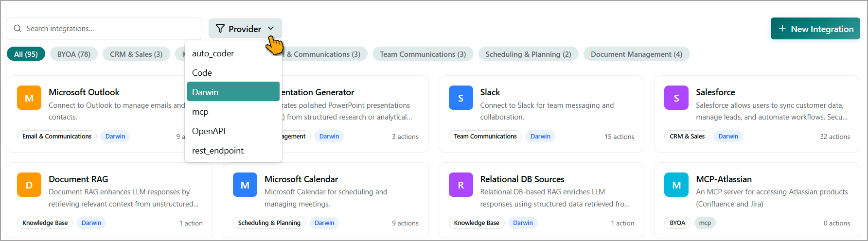Choose Darwin in the provider dropdown
The image size is (868, 241).
pos(233,91)
